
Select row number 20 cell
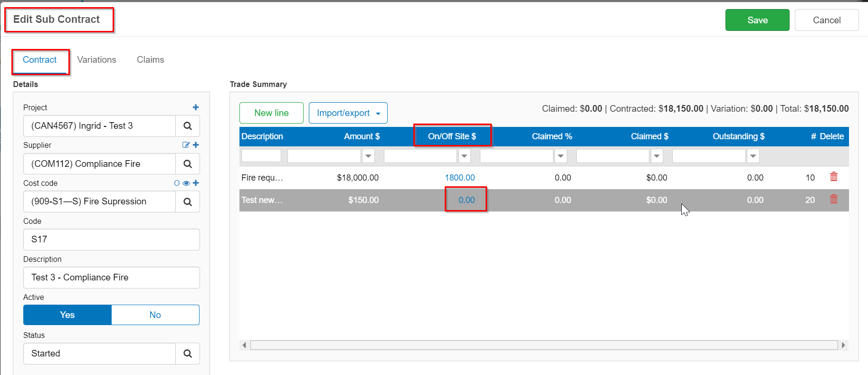810,200
